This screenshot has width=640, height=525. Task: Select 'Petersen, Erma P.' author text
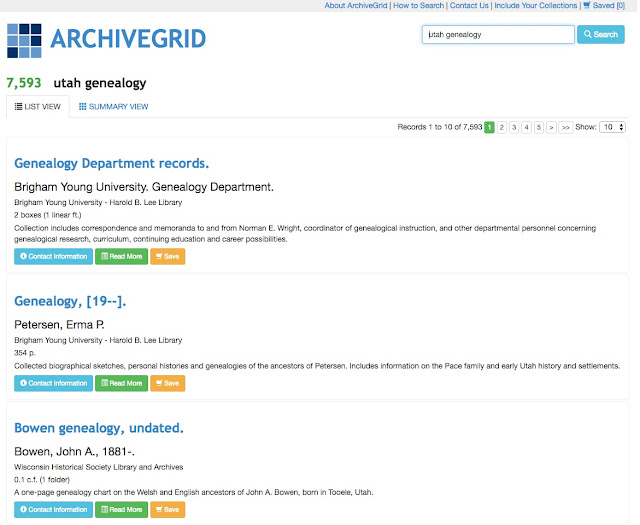pos(59,325)
